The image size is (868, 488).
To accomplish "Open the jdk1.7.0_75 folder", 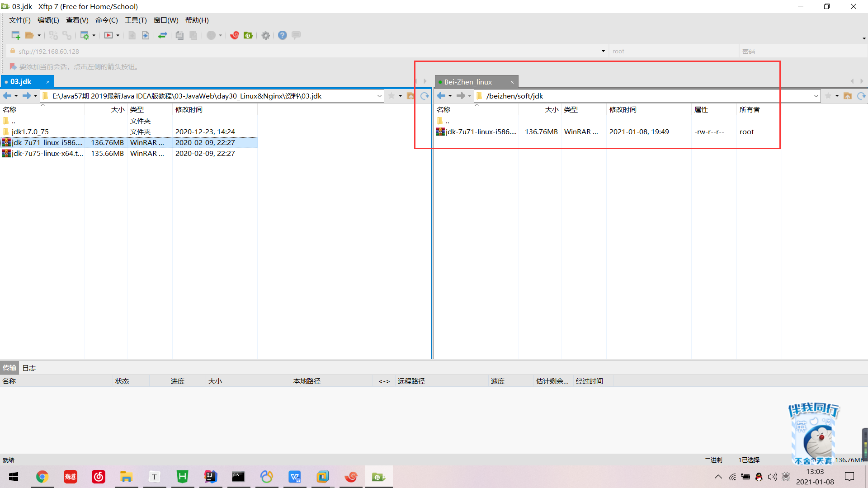I will (x=30, y=131).
